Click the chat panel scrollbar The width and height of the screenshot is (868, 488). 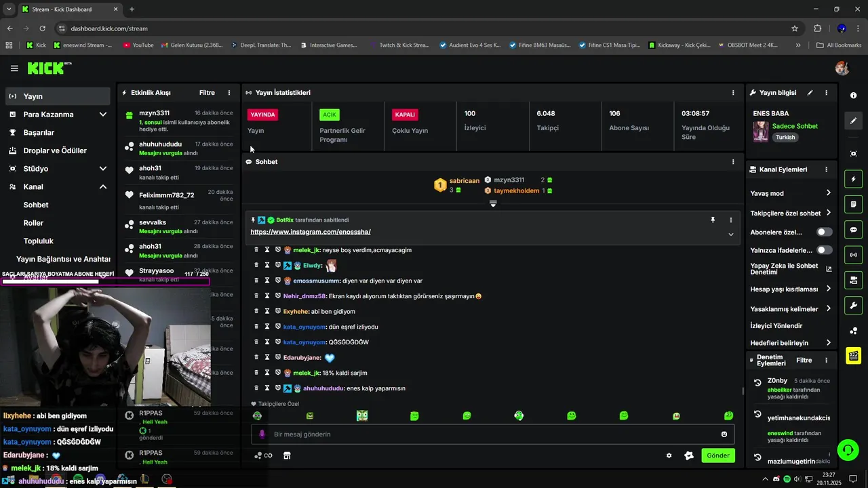coord(743,391)
